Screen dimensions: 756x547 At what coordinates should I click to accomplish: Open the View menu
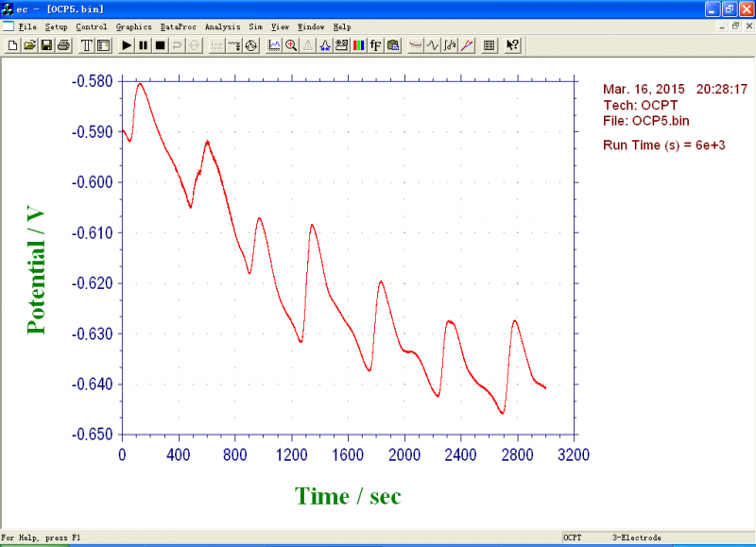pos(280,27)
